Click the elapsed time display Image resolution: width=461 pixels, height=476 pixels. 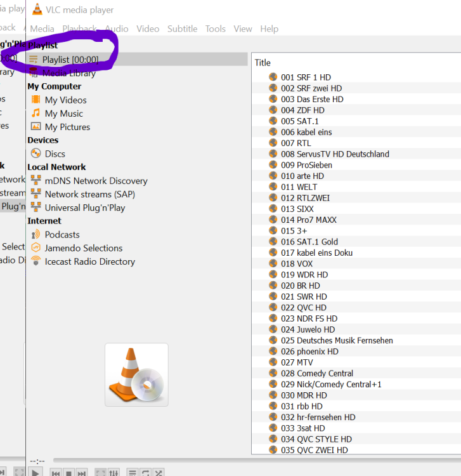[x=37, y=461]
